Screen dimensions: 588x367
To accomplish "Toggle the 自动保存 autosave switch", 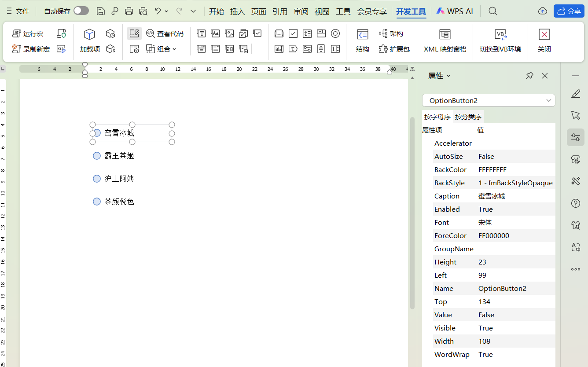I will (x=81, y=11).
